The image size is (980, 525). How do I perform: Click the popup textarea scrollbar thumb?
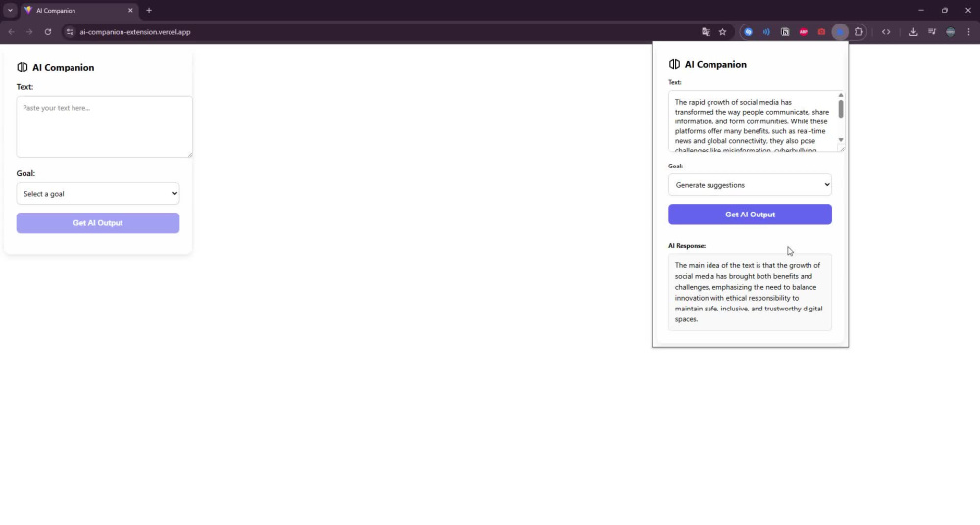[841, 109]
